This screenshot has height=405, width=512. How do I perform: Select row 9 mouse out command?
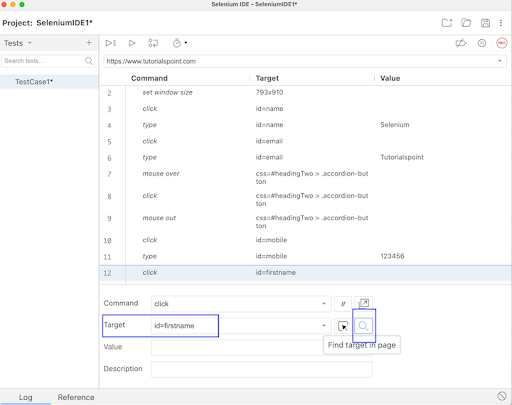pyautogui.click(x=305, y=222)
